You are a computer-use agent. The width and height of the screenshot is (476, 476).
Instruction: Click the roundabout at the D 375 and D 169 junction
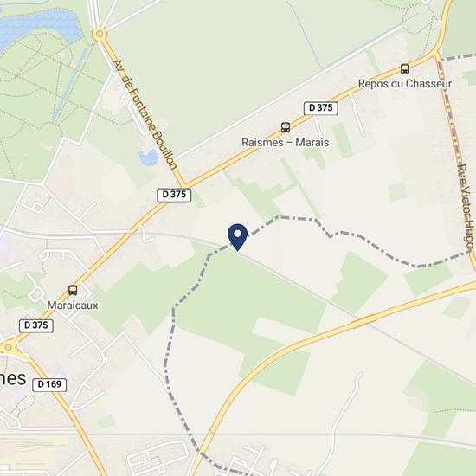click(x=8, y=347)
